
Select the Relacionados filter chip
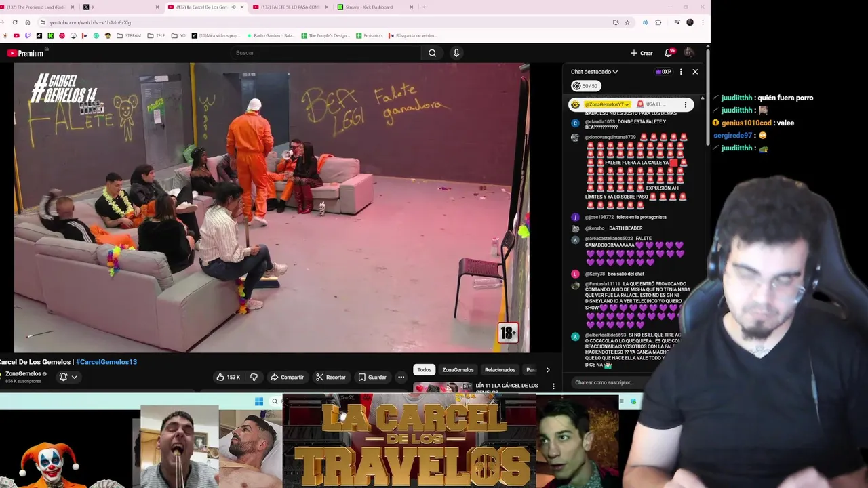coord(500,369)
